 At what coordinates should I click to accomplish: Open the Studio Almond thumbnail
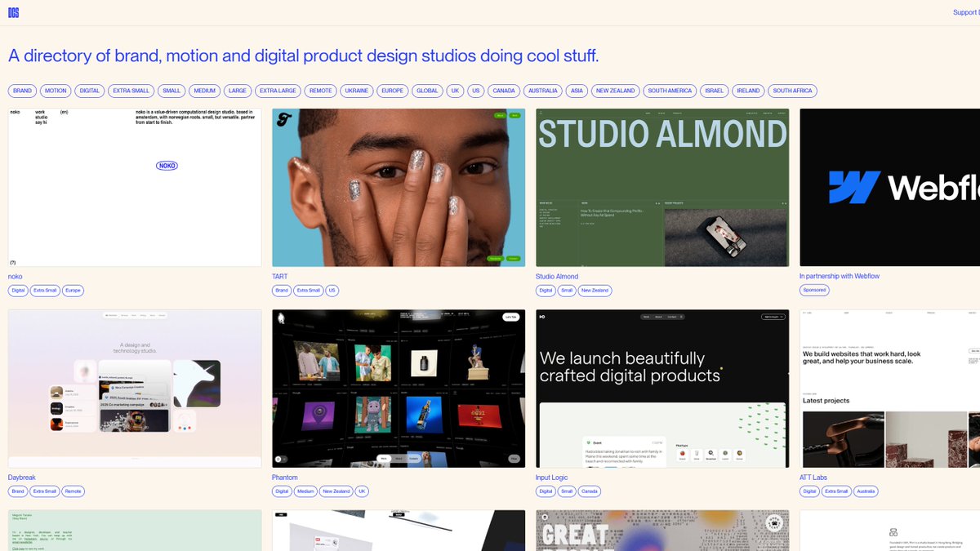click(x=662, y=187)
